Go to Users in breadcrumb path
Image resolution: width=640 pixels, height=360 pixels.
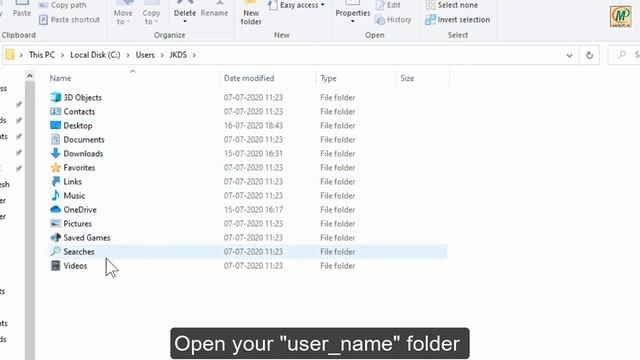click(145, 55)
